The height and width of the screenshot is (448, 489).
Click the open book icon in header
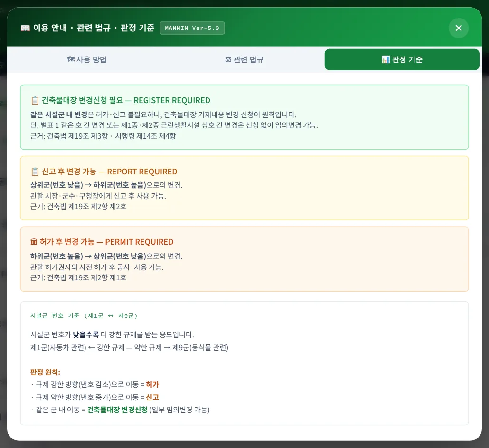pos(25,28)
